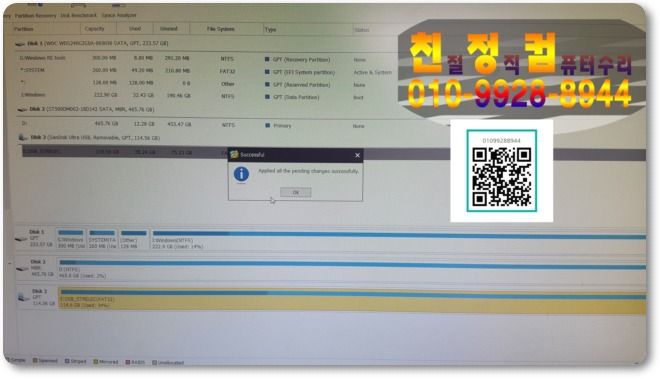This screenshot has width=660, height=379.
Task: Click Disk 2 MBR icon in disk map
Action: click(22, 268)
